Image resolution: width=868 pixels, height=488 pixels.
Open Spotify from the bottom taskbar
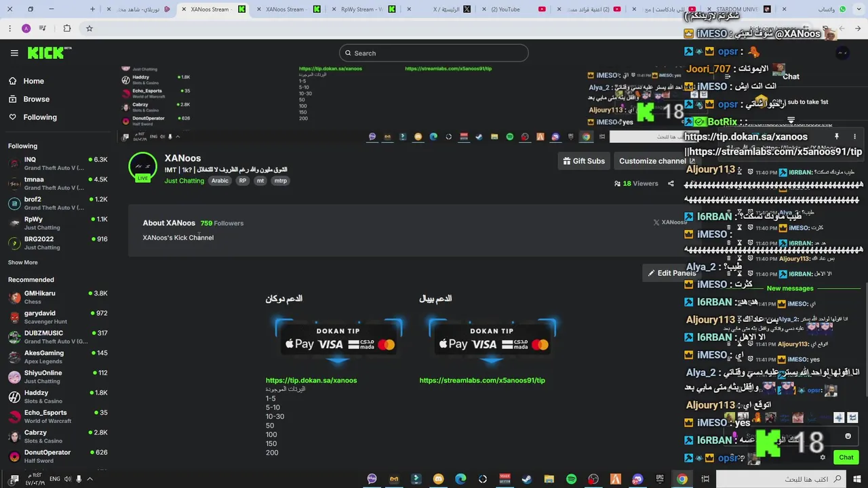coord(571,479)
